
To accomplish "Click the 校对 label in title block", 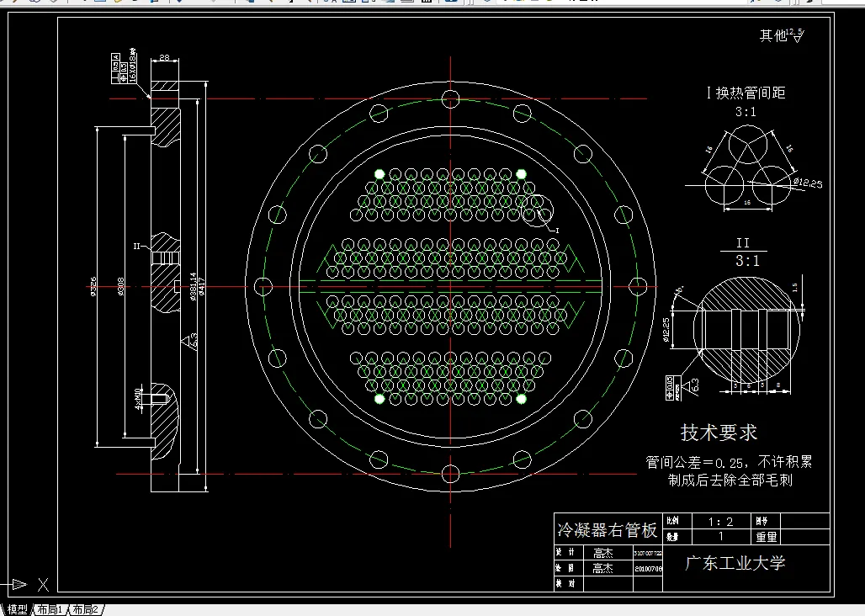I will pyautogui.click(x=565, y=583).
